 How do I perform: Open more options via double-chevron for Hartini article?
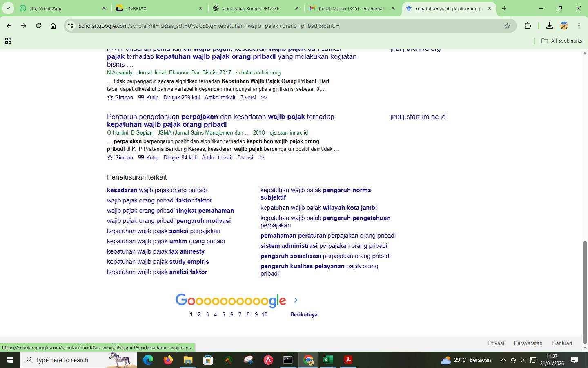261,157
